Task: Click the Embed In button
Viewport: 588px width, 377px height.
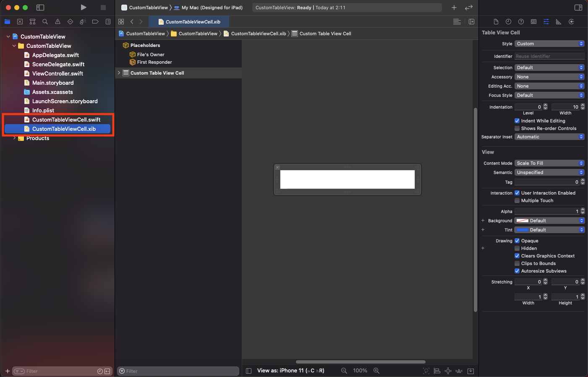Action: (470, 371)
